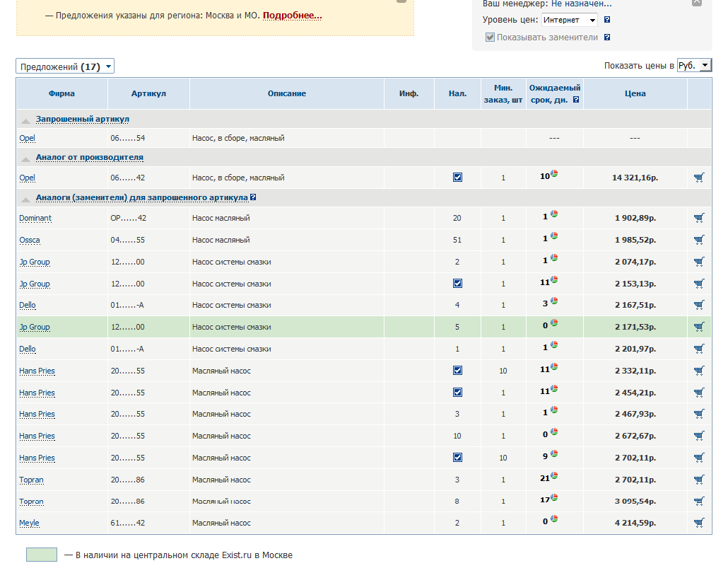Sort by Описание column header

coord(287,93)
